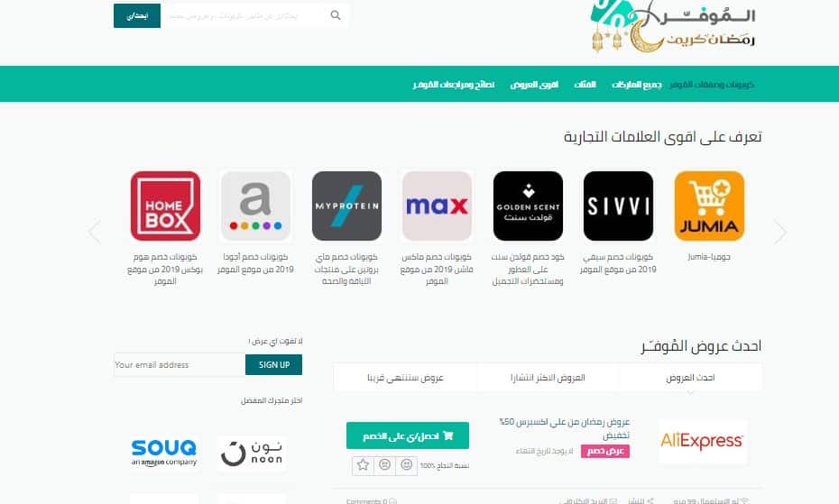The height and width of the screenshot is (504, 839).
Task: Switch to the عروض ستنتهي قريبا tab
Action: coord(406,378)
